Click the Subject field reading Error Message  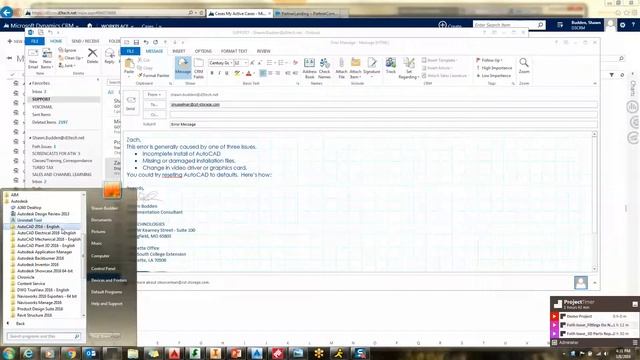[384, 124]
